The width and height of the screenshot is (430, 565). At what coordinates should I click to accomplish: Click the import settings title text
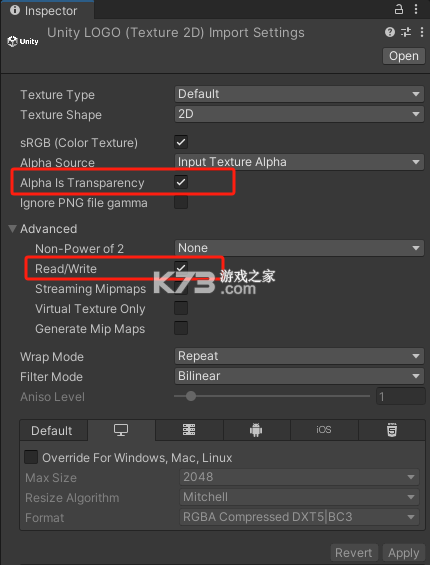176,33
